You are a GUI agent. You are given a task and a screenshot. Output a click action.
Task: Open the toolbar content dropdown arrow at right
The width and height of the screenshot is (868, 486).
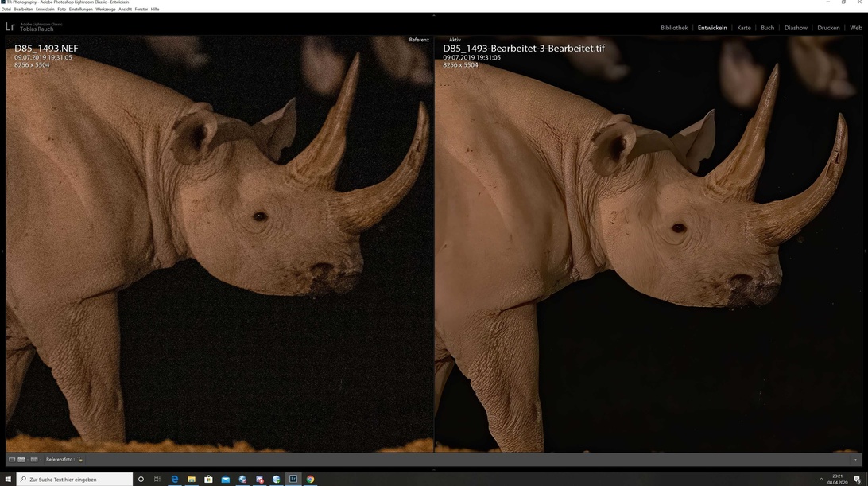[856, 460]
